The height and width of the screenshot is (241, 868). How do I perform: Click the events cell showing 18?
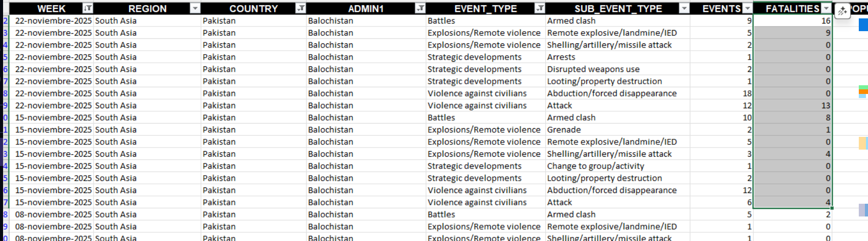(x=721, y=93)
